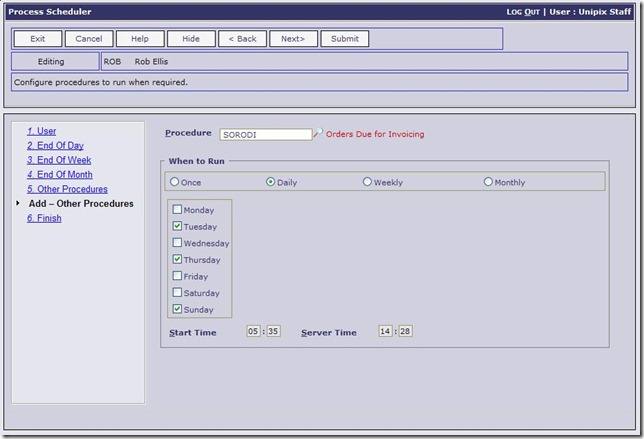Click the Log Out link
644x439 pixels.
522,11
